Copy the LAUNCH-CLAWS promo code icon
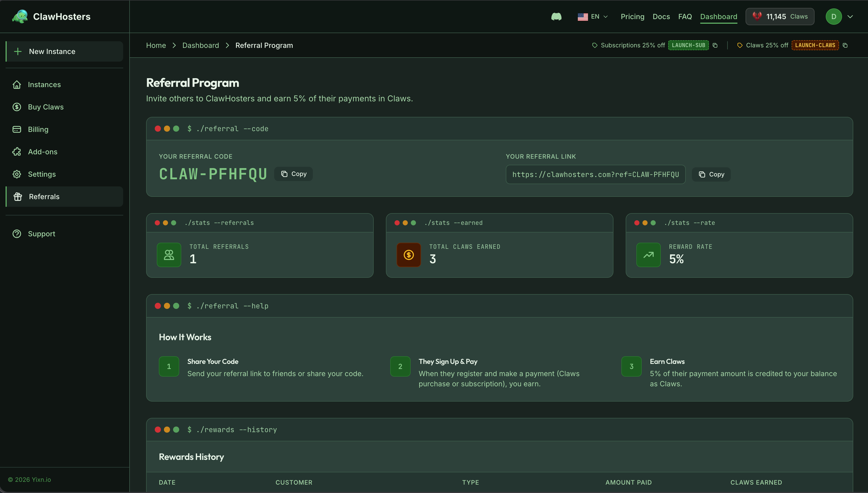 tap(846, 45)
